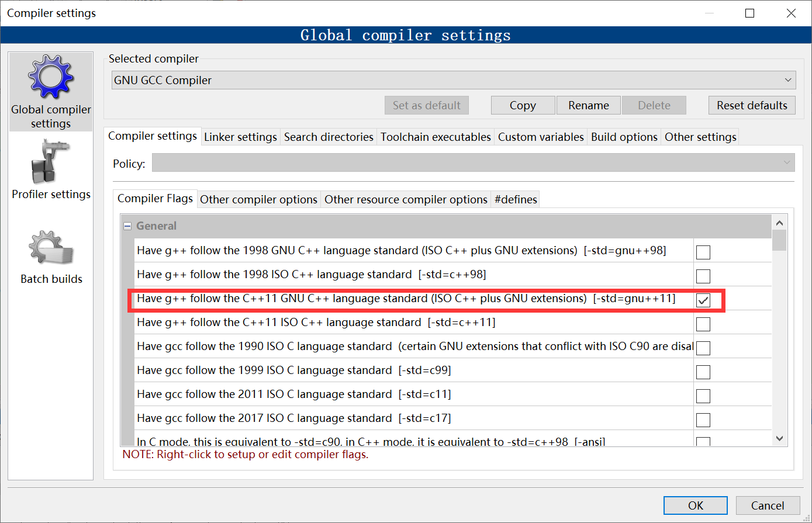This screenshot has width=812, height=523.
Task: Open the Policy dropdown
Action: pos(473,163)
